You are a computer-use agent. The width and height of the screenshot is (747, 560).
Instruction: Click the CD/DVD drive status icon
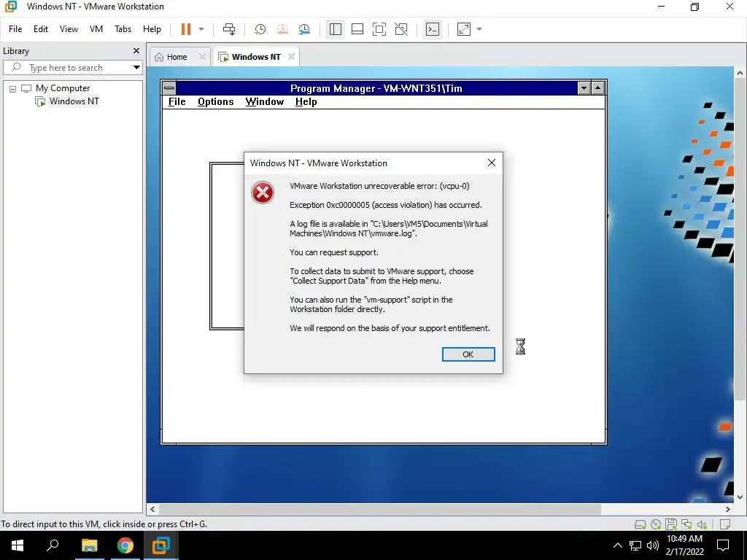pyautogui.click(x=656, y=525)
